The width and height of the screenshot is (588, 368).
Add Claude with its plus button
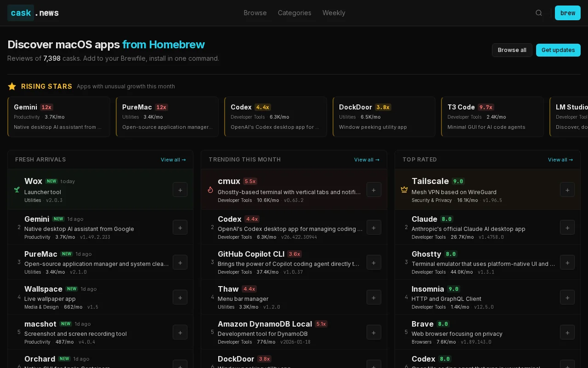tap(567, 227)
